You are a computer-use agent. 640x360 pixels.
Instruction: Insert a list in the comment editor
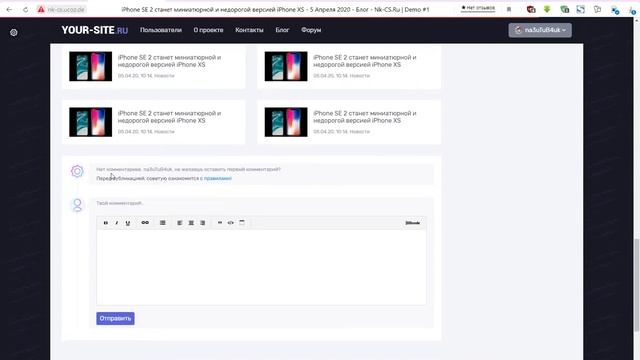point(162,223)
